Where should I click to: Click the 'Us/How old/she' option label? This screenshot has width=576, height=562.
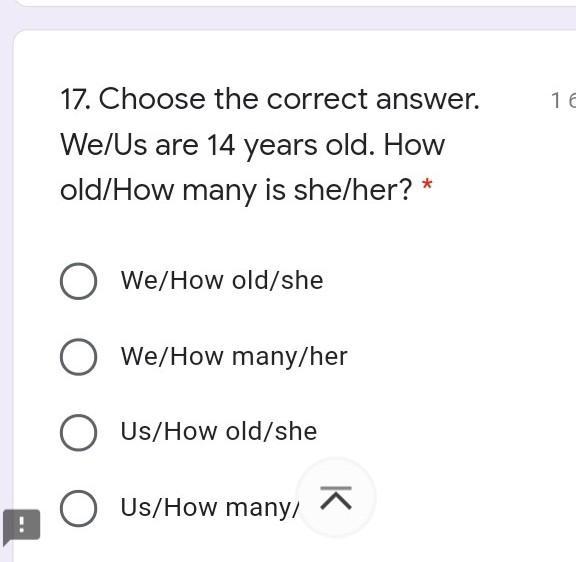[219, 432]
